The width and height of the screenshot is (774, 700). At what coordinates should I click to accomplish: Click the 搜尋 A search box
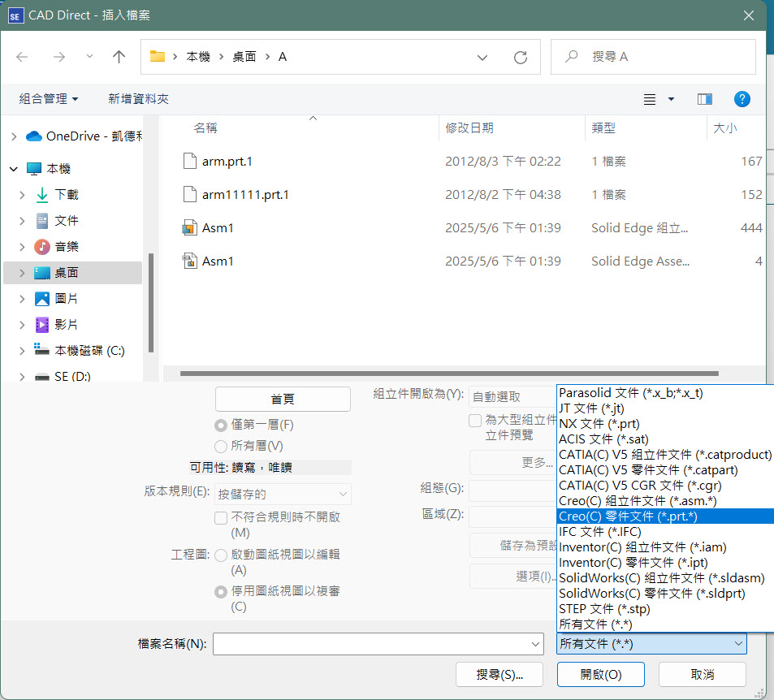(x=653, y=58)
